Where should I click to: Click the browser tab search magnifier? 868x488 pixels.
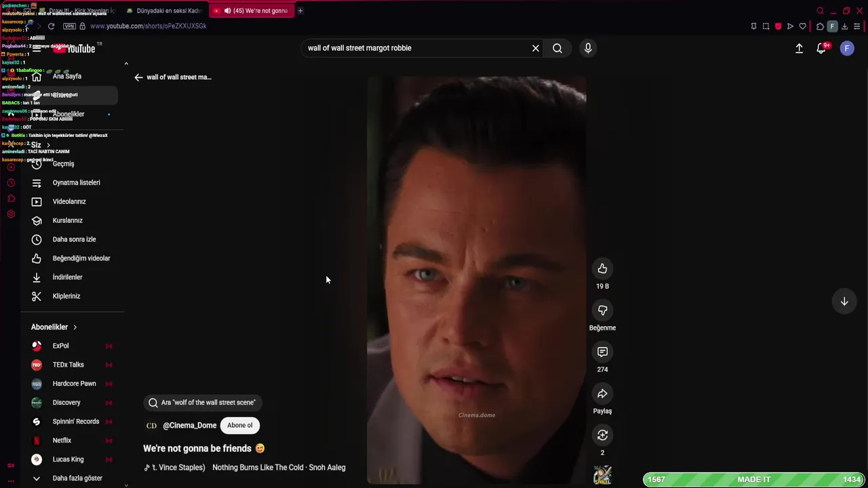coord(820,11)
